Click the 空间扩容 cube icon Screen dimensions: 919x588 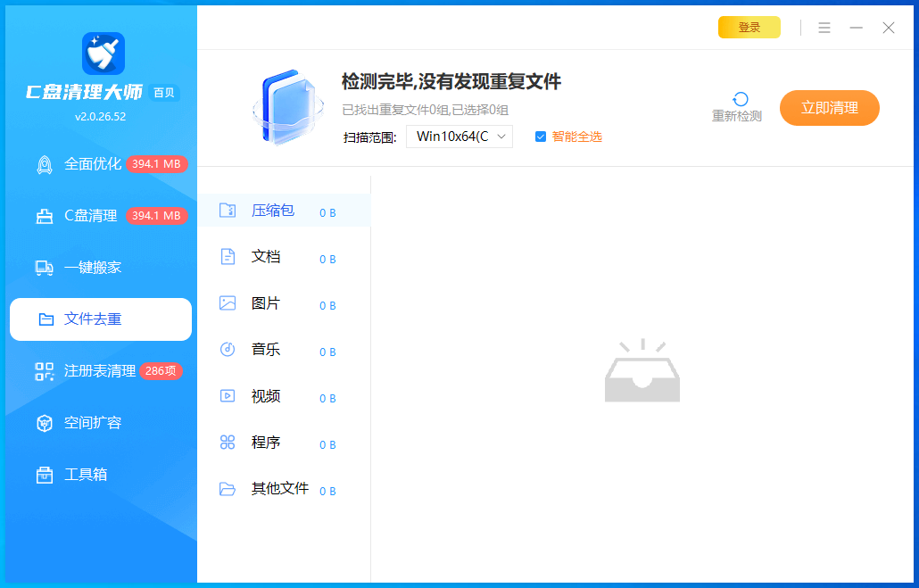45,423
